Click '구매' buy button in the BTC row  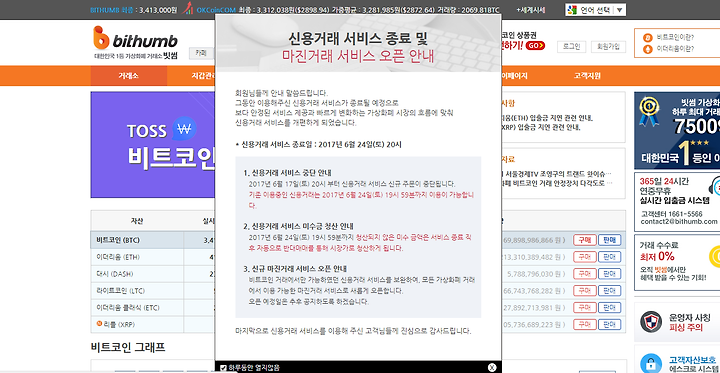(x=585, y=240)
